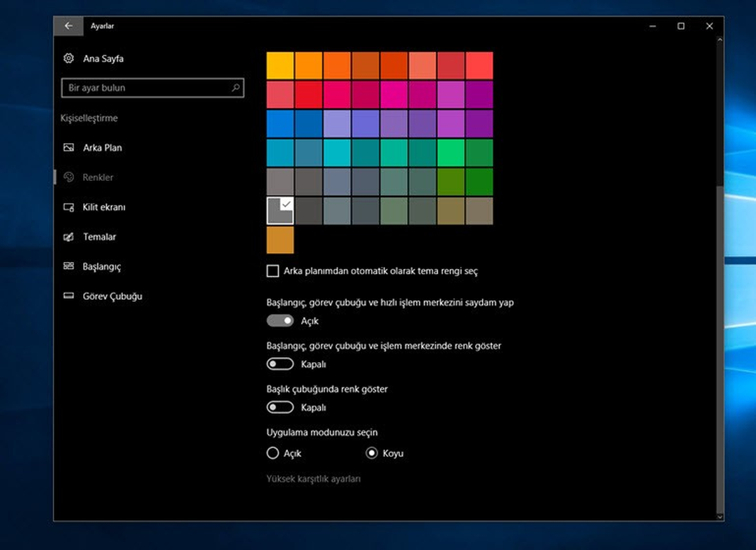Turn off the saydam yap transparency toggle
This screenshot has width=756, height=550.
tap(280, 321)
